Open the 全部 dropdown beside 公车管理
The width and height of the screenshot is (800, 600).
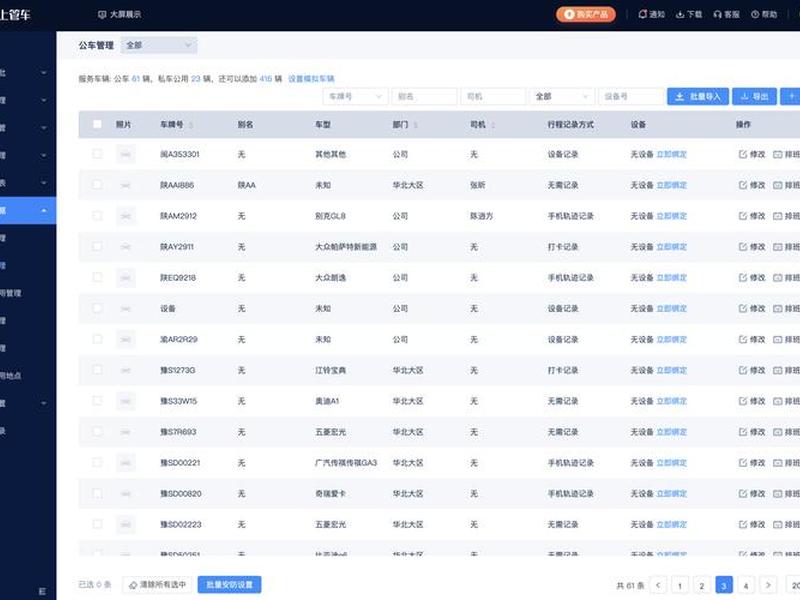(159, 45)
